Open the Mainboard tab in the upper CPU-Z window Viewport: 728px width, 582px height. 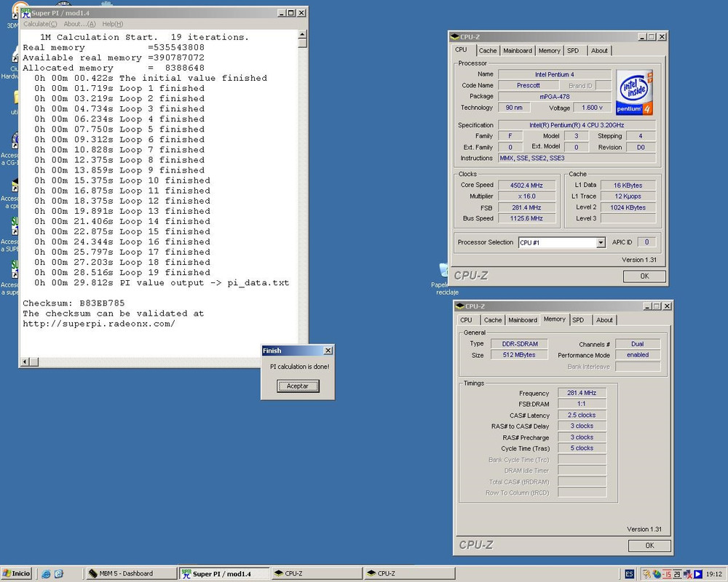tap(517, 51)
